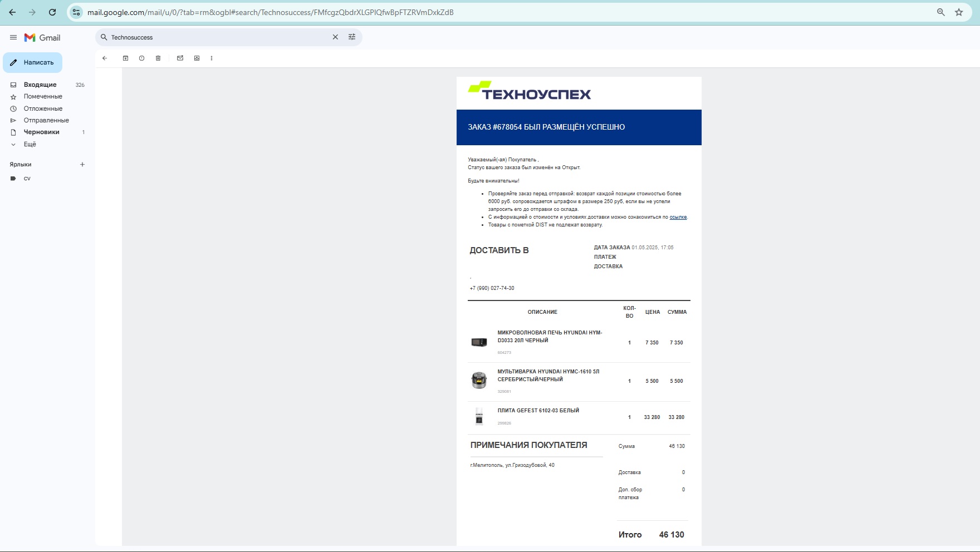The image size is (980, 552).
Task: Open the more actions three-dot menu
Action: click(212, 58)
